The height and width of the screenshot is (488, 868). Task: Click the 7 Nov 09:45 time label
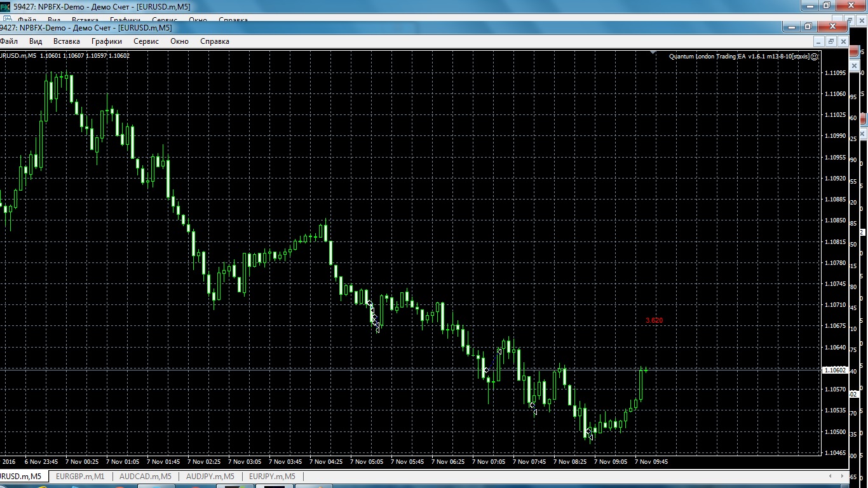[x=651, y=462]
